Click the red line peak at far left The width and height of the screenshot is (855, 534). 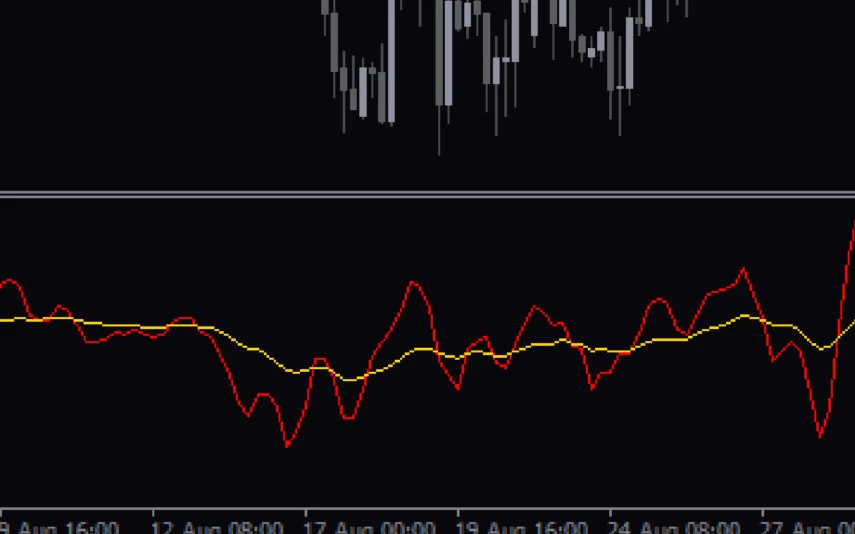coord(10,281)
